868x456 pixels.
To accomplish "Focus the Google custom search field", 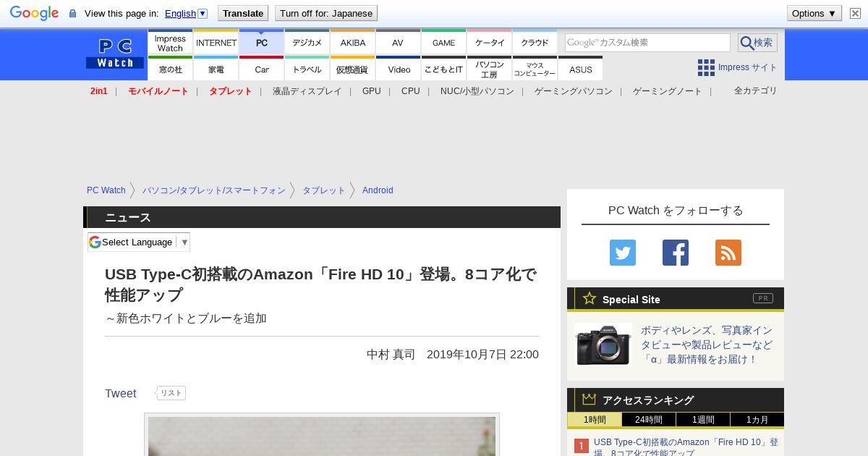I will tap(647, 43).
